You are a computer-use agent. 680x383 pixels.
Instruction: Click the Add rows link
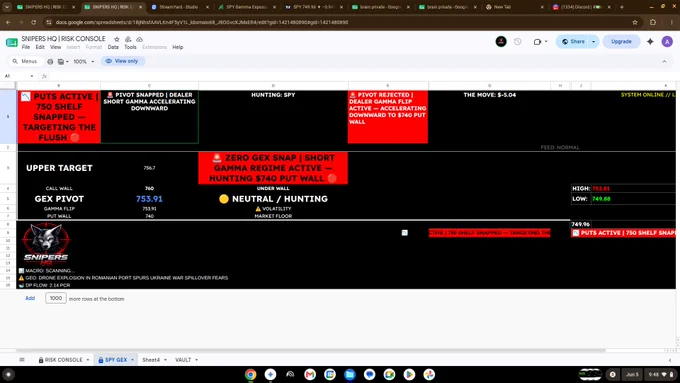point(30,298)
